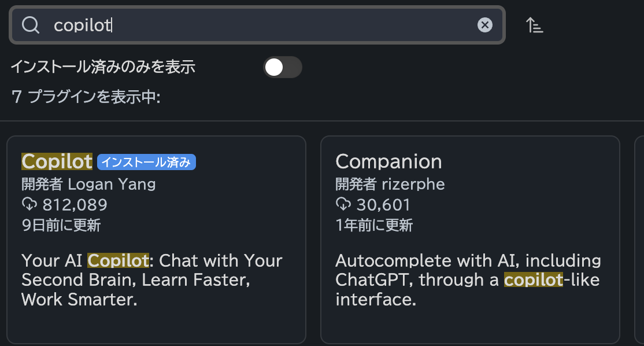Click the 812,089 download count
The height and width of the screenshot is (346, 644).
(x=75, y=205)
